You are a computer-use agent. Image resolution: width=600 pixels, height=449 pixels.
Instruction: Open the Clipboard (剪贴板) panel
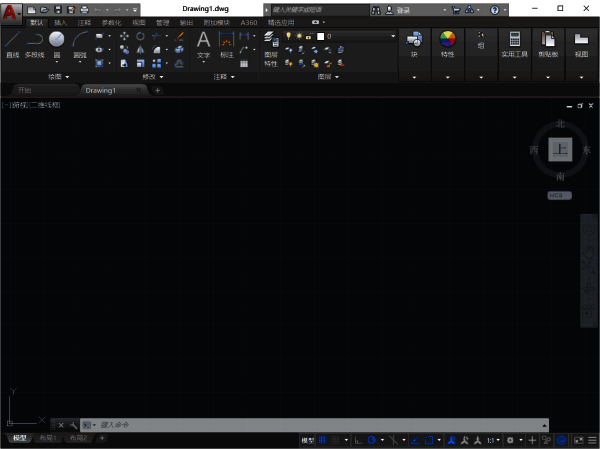548,44
